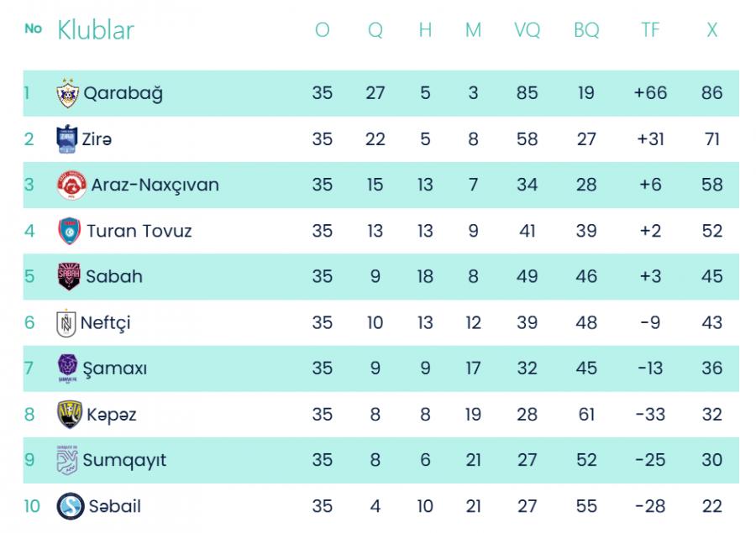
Task: Click the Sabah club badge
Action: pyautogui.click(x=69, y=276)
